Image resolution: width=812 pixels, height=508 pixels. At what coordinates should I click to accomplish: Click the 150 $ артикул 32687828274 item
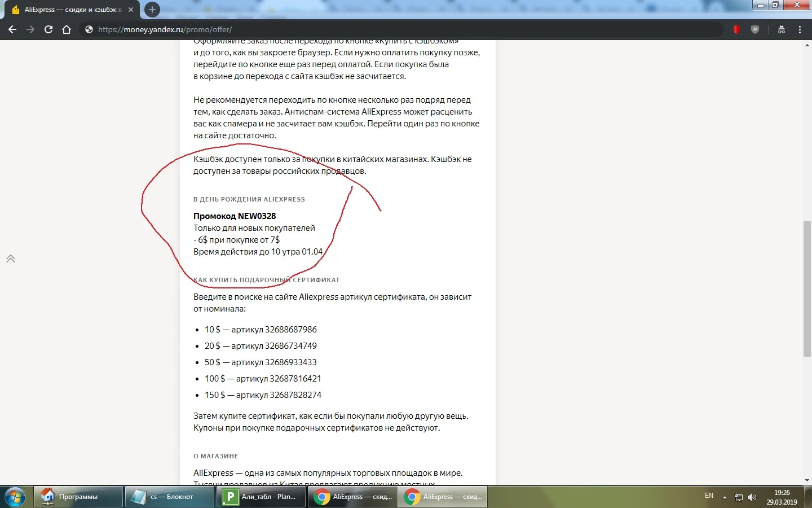263,395
